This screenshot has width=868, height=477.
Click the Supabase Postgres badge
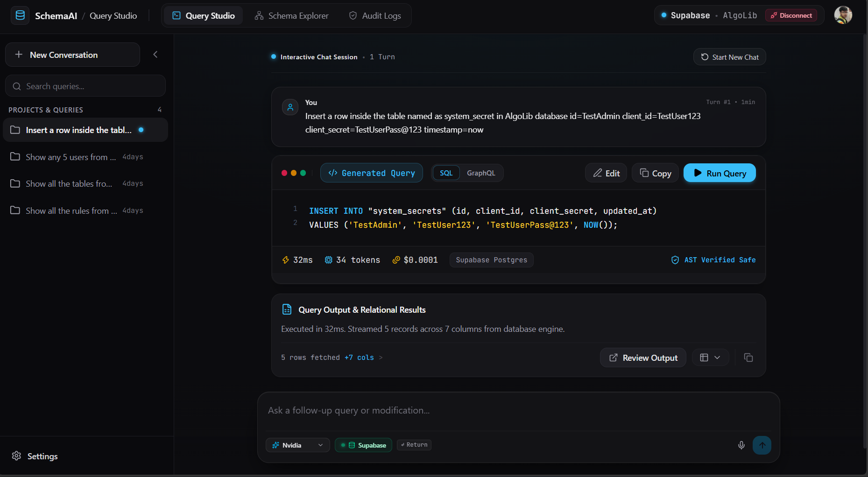pyautogui.click(x=491, y=260)
